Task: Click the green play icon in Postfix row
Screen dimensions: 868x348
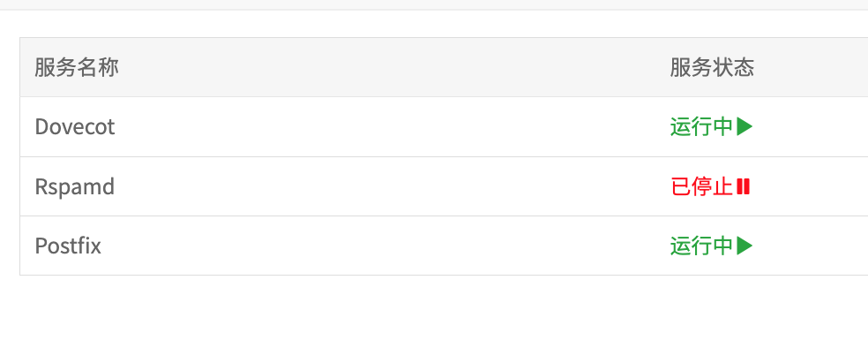Action: click(745, 246)
